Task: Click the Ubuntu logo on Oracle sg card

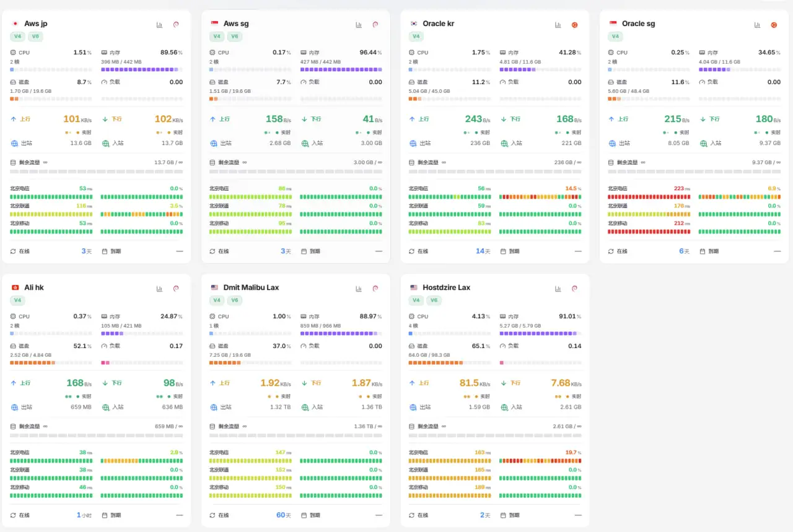Action: pos(774,25)
